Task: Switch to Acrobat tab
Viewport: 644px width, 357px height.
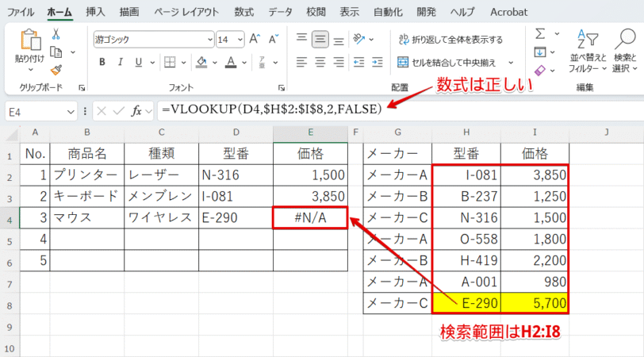Action: (508, 12)
